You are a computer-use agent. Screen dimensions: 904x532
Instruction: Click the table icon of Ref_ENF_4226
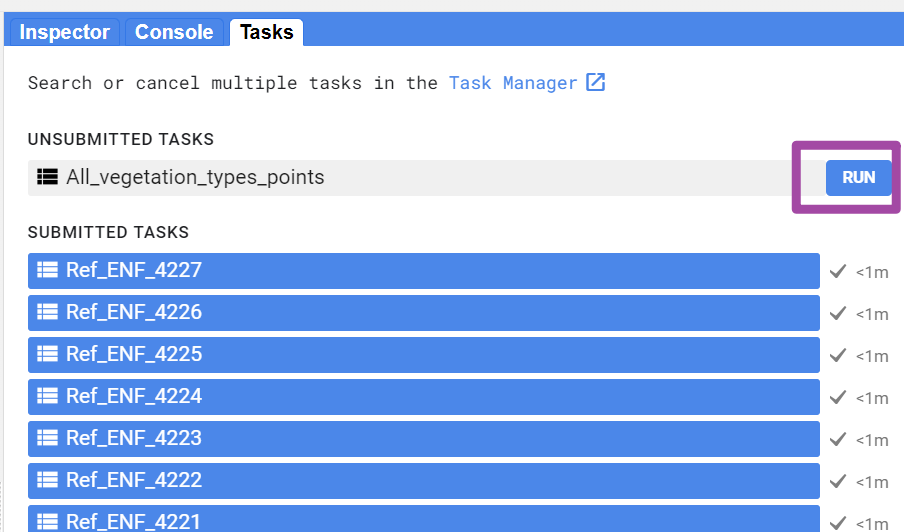point(47,312)
